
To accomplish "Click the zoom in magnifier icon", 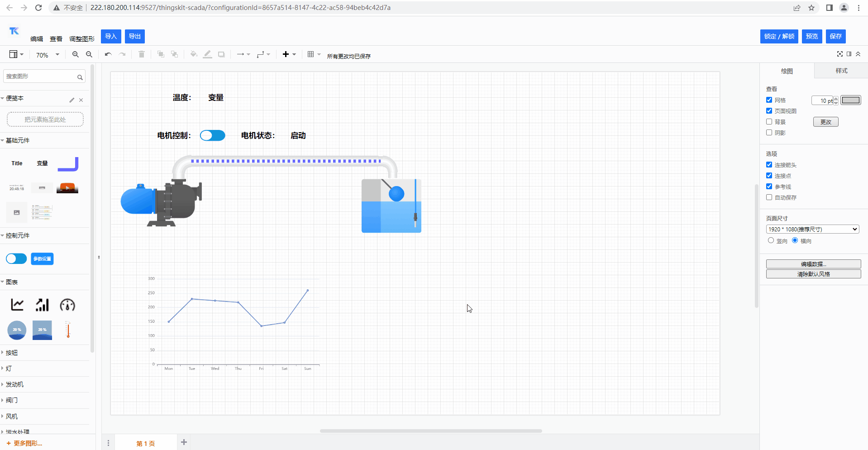I will (x=76, y=54).
